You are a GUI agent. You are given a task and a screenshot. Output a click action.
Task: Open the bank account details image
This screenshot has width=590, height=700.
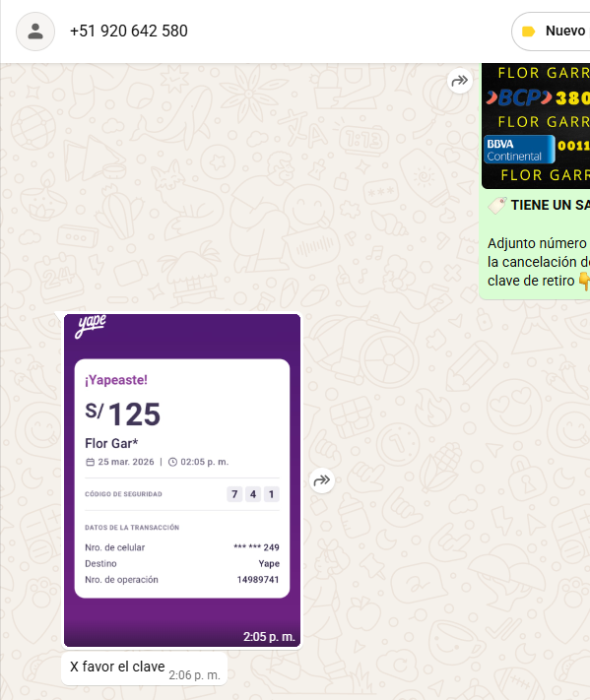pyautogui.click(x=536, y=126)
